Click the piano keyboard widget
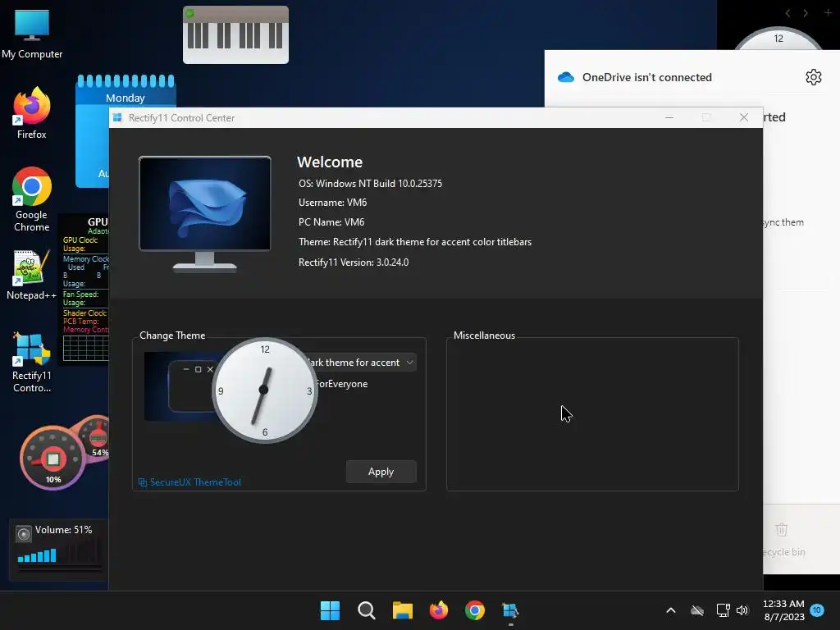 235,34
